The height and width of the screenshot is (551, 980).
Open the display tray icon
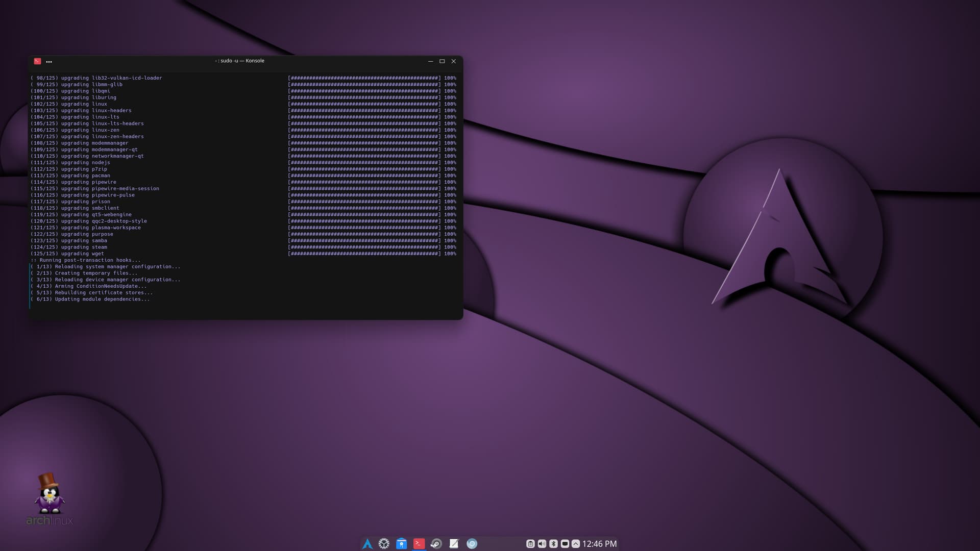(565, 544)
